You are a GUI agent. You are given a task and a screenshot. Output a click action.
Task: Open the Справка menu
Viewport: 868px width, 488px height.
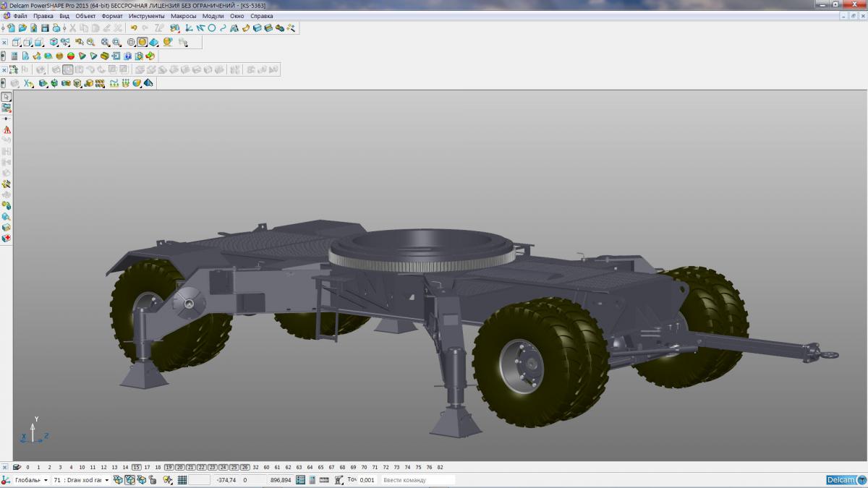(x=262, y=16)
